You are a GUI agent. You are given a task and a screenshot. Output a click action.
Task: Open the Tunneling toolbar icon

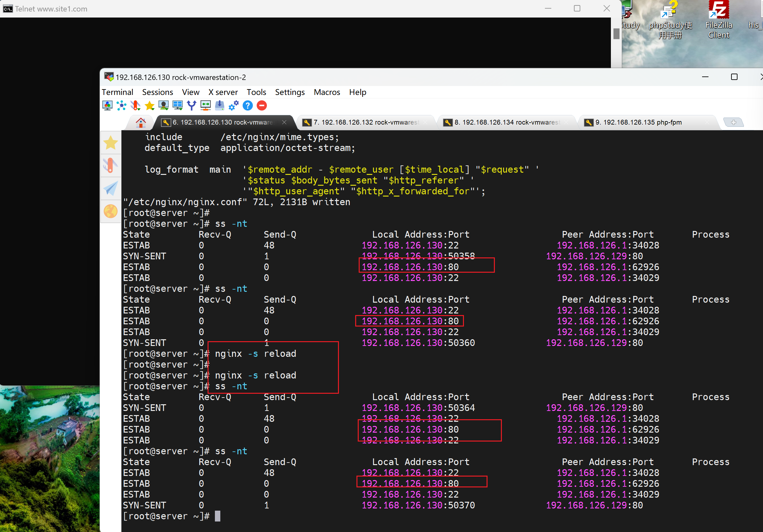coord(205,105)
